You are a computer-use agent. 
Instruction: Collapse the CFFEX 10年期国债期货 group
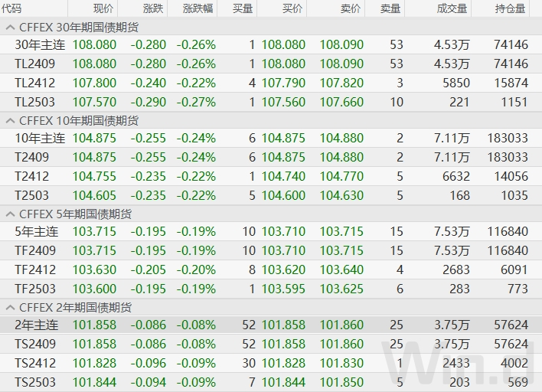pos(10,121)
